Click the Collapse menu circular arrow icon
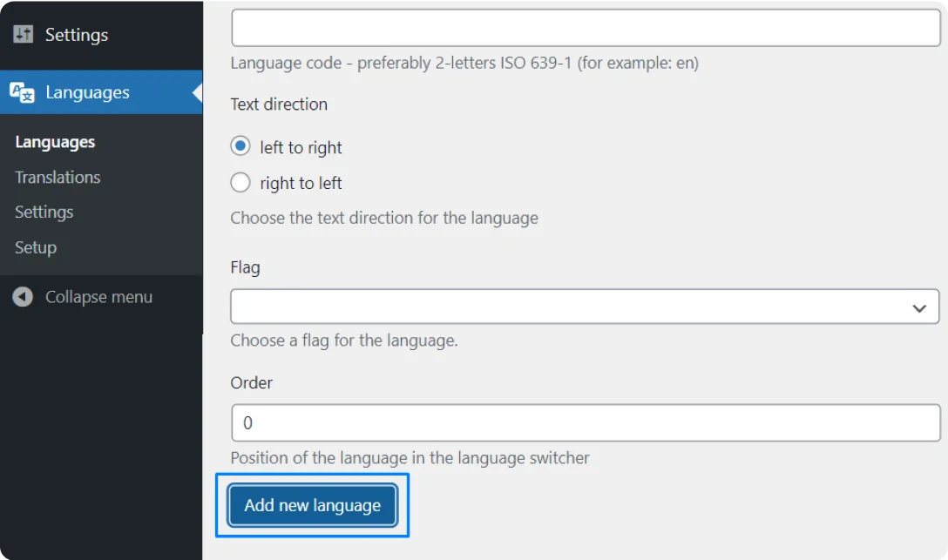Image resolution: width=948 pixels, height=560 pixels. 23,296
